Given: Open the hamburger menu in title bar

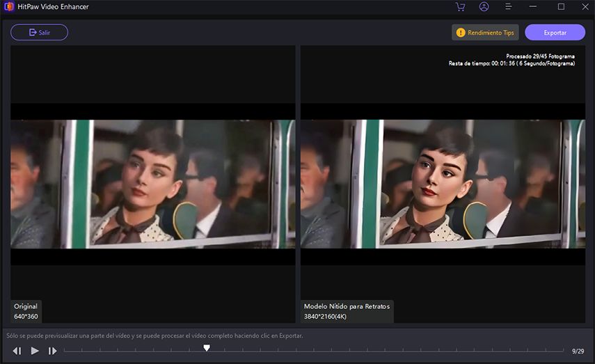Looking at the screenshot, I should click(509, 7).
